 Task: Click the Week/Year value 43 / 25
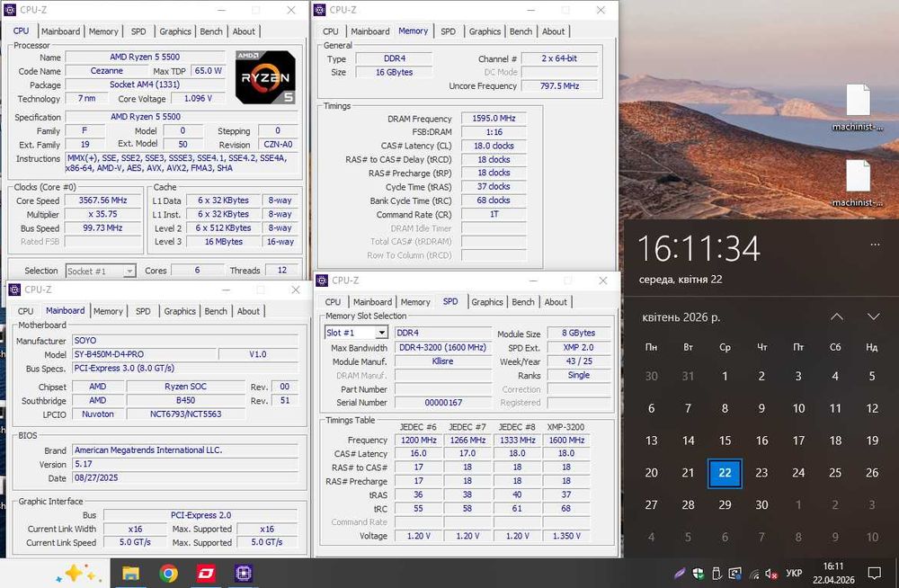point(578,361)
